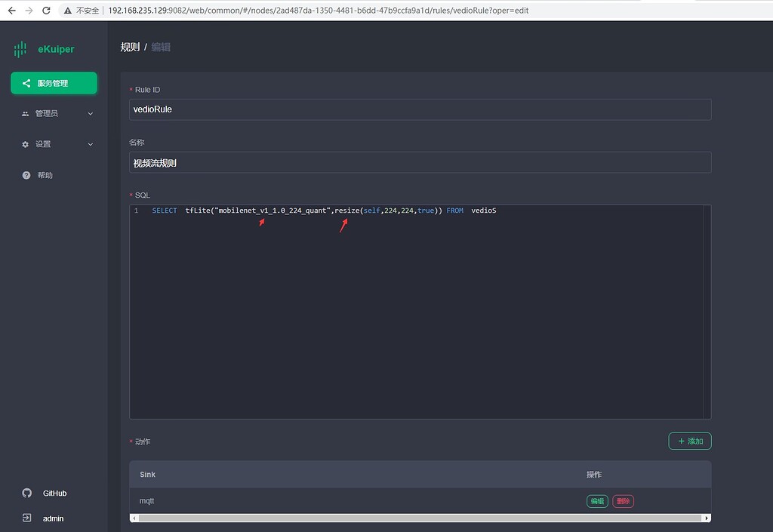The height and width of the screenshot is (532, 773).
Task: Click the 添加 add action button
Action: [689, 441]
